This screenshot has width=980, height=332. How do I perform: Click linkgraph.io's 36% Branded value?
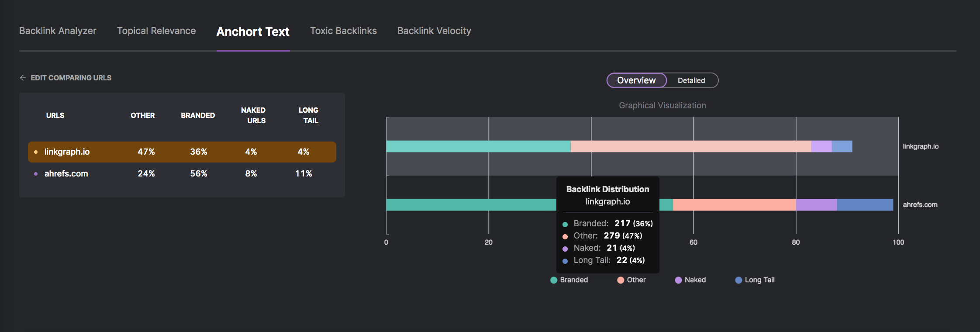[199, 152]
